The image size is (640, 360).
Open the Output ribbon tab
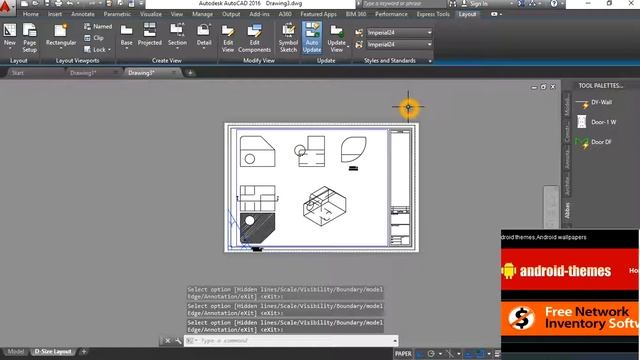231,14
